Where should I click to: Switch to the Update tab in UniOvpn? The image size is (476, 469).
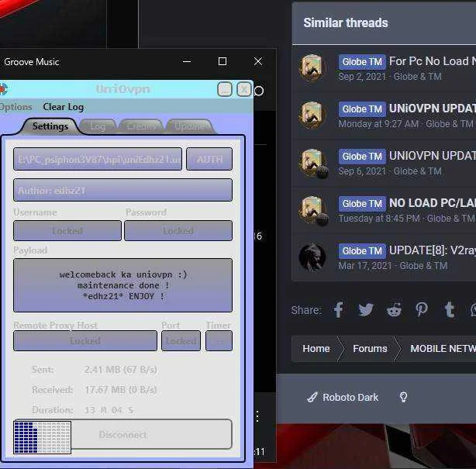[190, 126]
